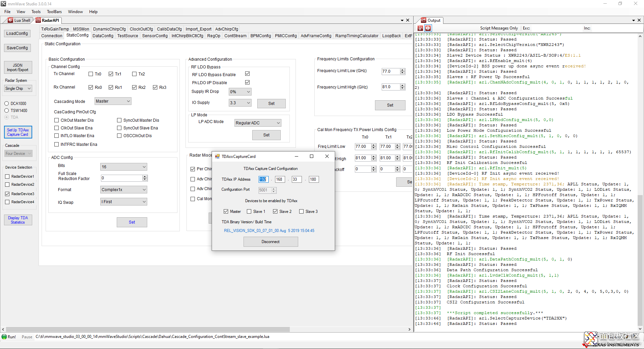Switch to the Connection tab

52,36
